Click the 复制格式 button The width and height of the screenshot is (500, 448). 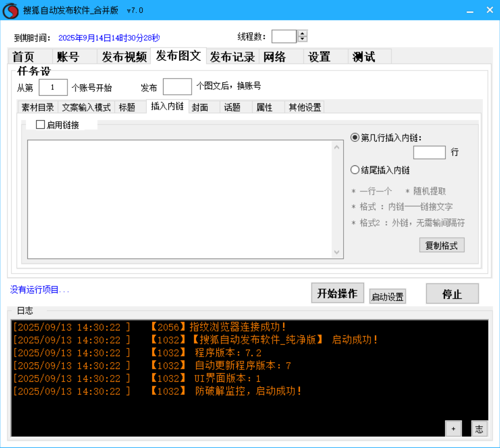coord(441,246)
